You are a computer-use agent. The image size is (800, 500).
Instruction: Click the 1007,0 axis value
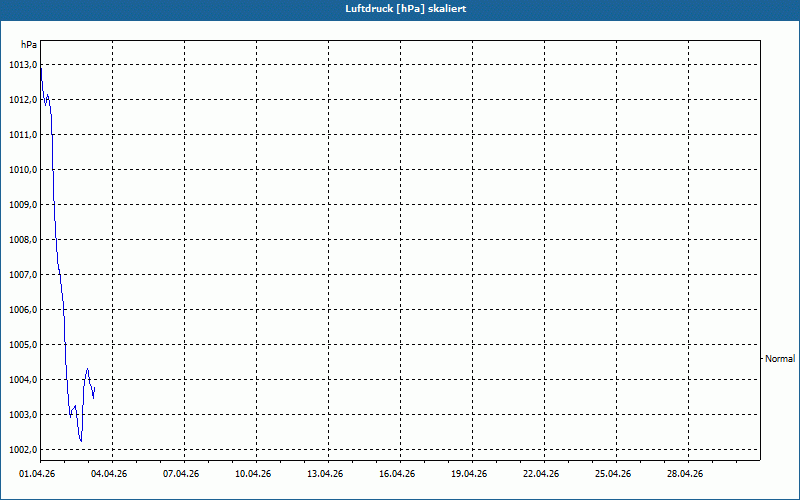[x=23, y=274]
